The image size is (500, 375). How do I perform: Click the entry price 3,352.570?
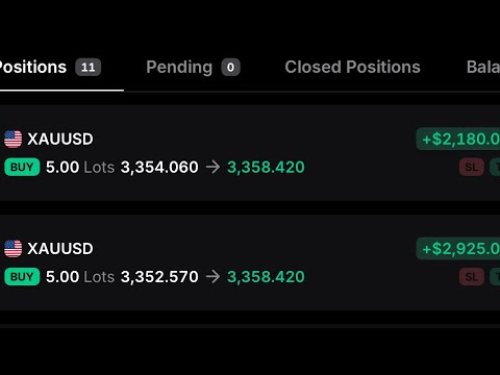(x=159, y=277)
